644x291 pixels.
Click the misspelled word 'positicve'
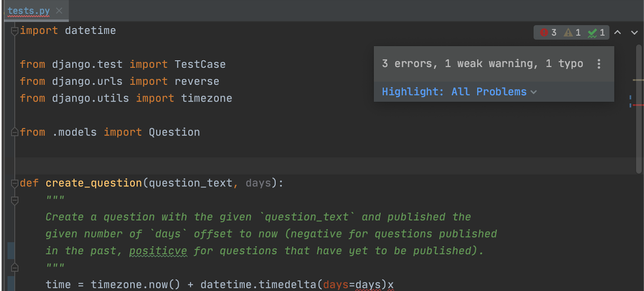click(158, 251)
